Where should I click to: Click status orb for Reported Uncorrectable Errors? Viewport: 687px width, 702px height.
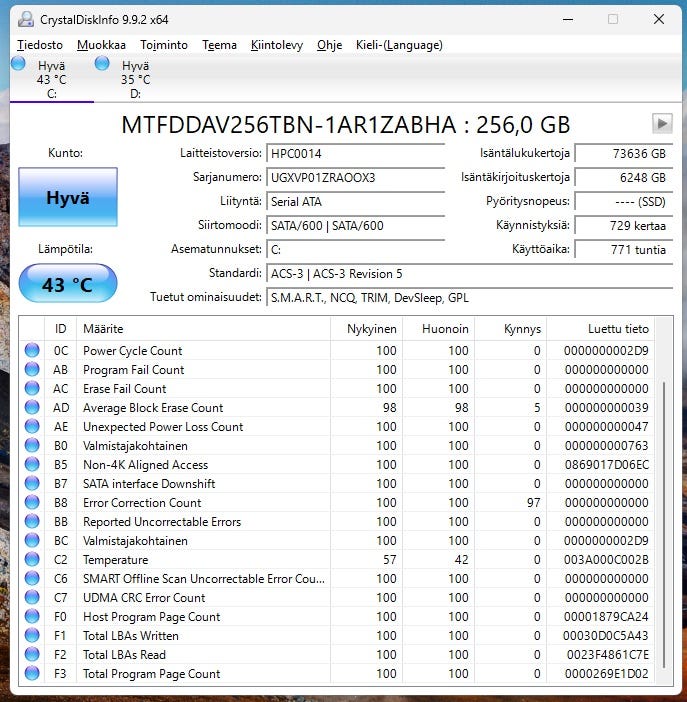tap(32, 521)
